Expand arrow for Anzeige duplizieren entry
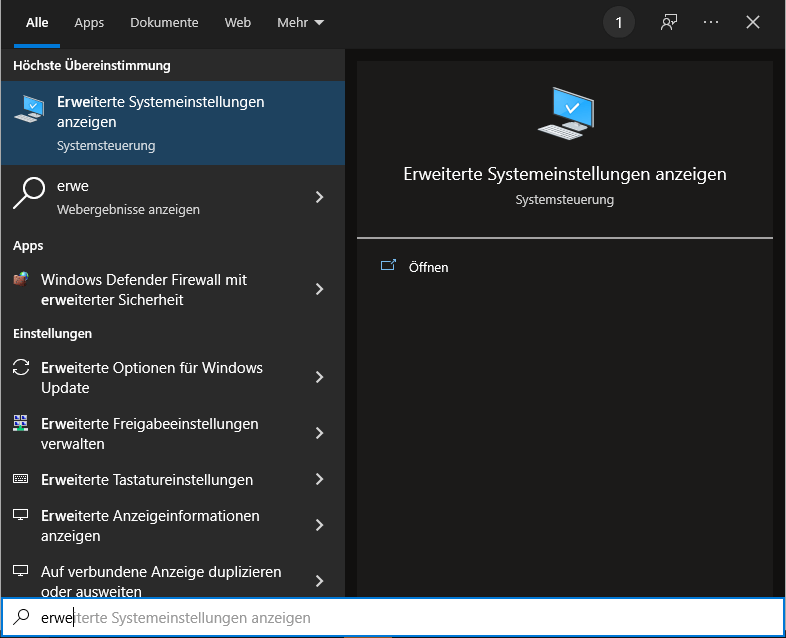This screenshot has height=638, width=786. 319,581
